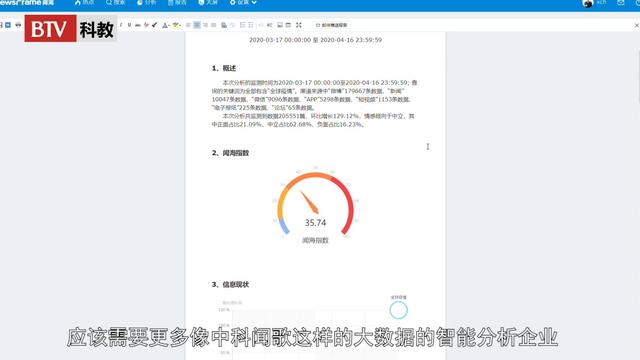Open the 分析 (analysis) nav item
Image resolution: width=640 pixels, height=360 pixels.
point(146,2)
